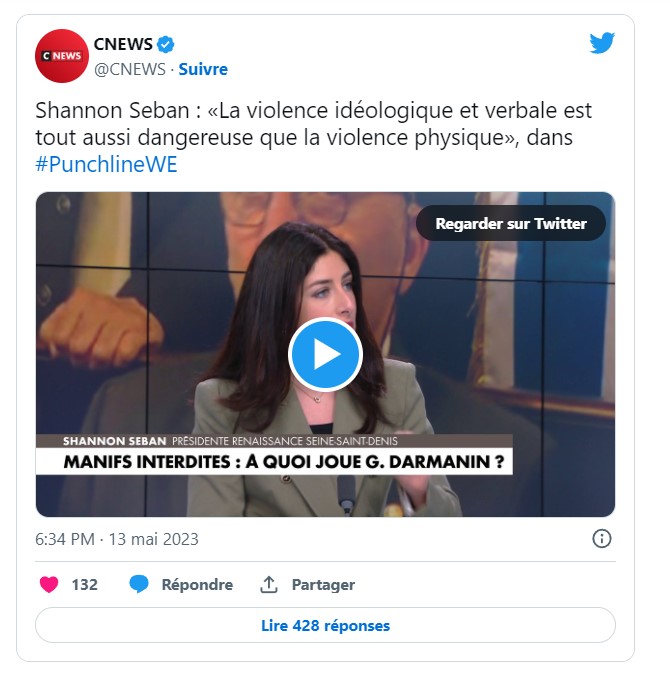Like the tweet with the heart icon

[x=49, y=585]
